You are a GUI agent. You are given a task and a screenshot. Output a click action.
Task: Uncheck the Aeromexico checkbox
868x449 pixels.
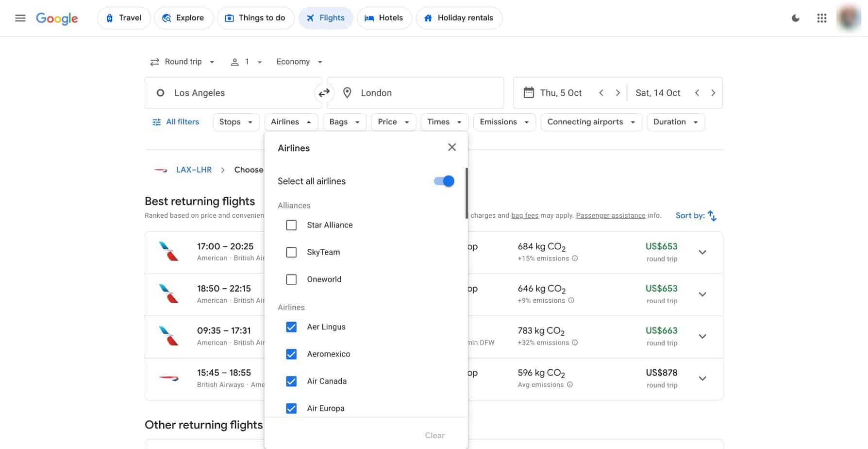pyautogui.click(x=291, y=354)
